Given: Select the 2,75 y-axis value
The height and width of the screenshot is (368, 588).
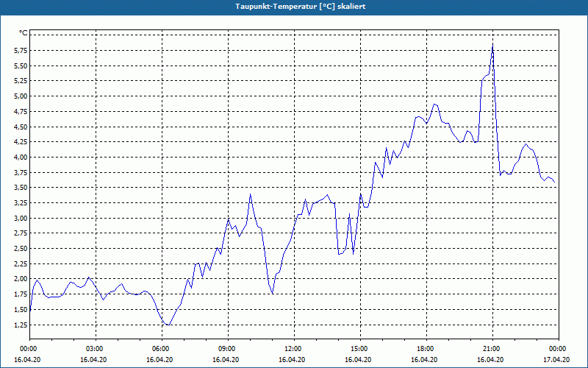Looking at the screenshot, I should [x=21, y=233].
